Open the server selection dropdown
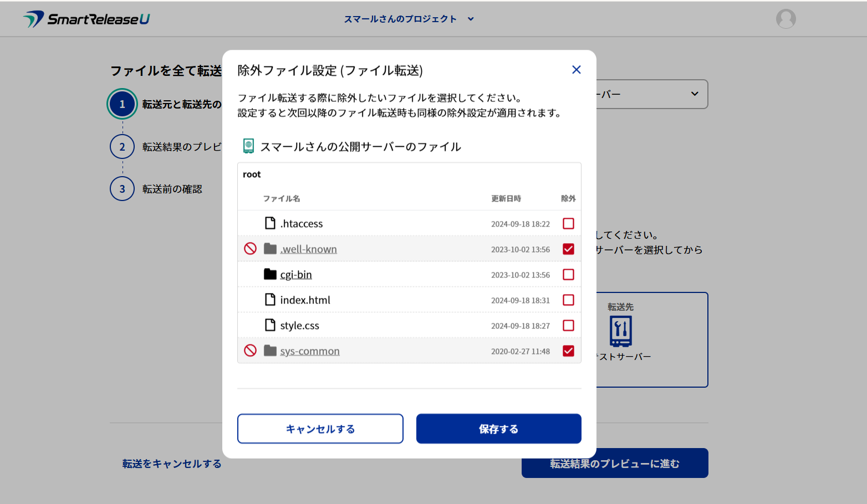The height and width of the screenshot is (504, 867). 694,94
